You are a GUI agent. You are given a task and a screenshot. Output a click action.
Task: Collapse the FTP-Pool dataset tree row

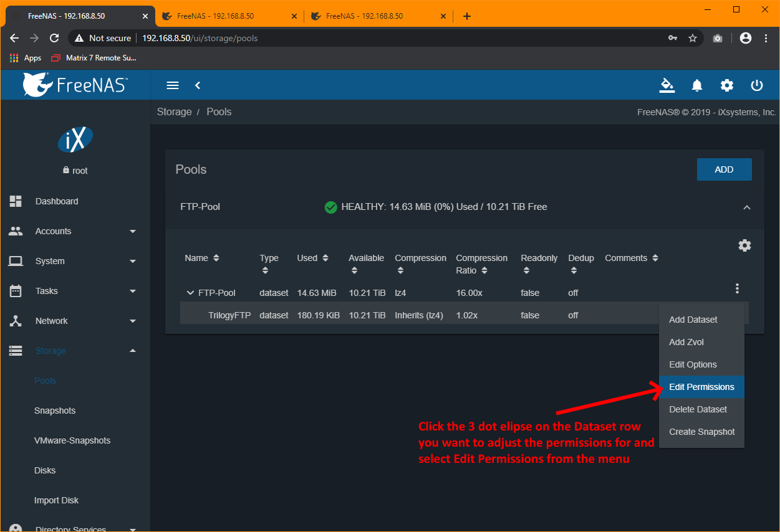click(190, 293)
